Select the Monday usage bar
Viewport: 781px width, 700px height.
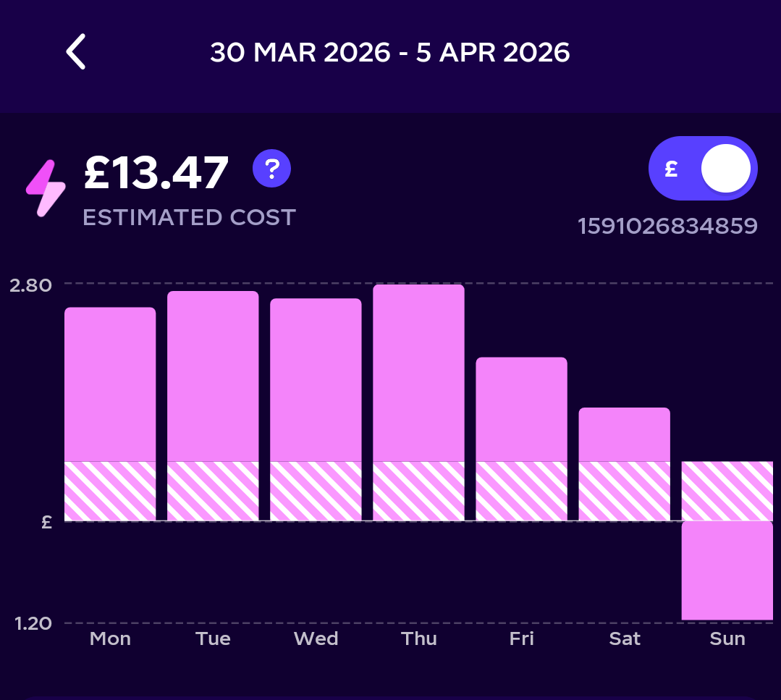point(110,384)
